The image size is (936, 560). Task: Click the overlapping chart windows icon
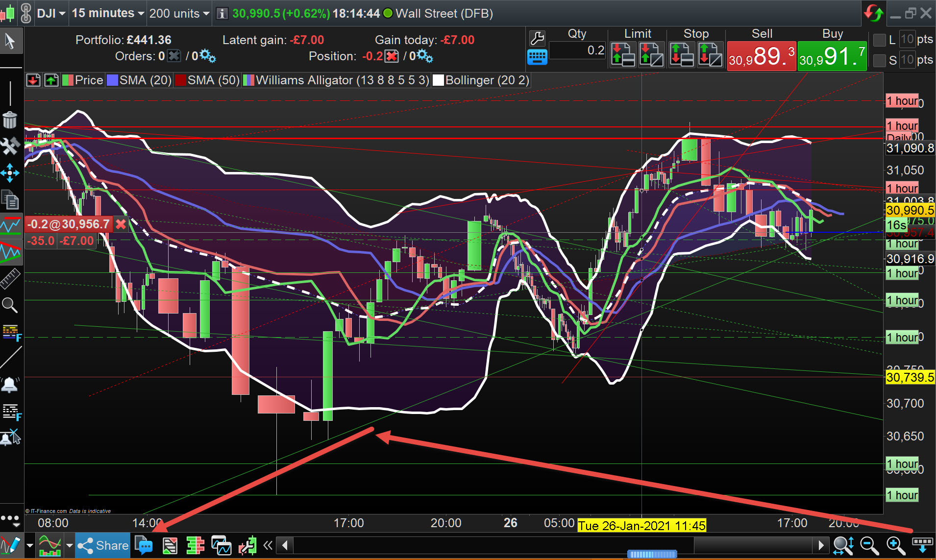(221, 545)
